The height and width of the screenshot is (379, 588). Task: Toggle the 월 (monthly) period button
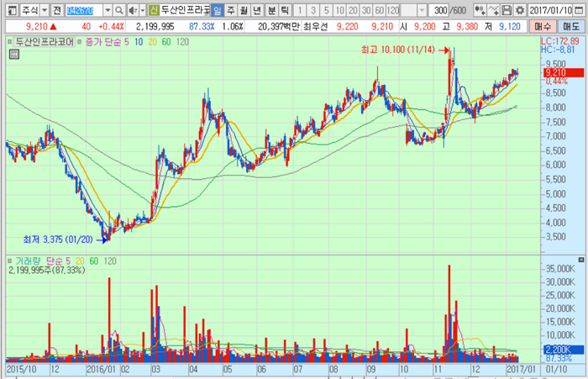pyautogui.click(x=244, y=10)
